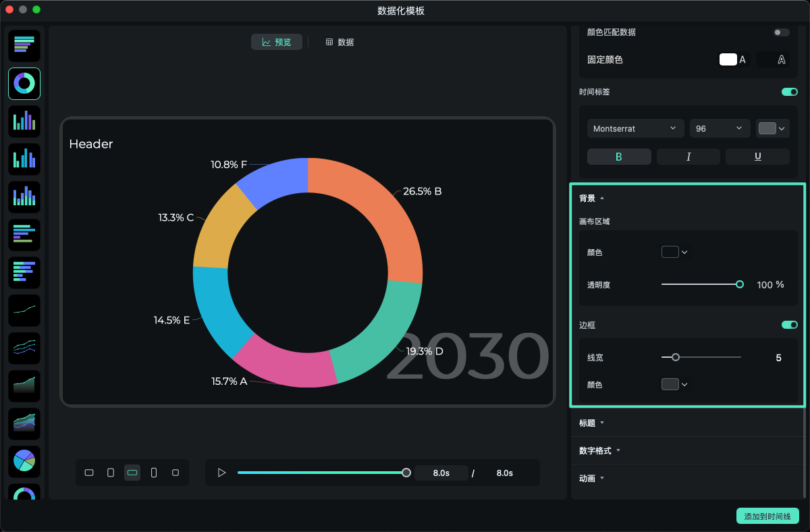Screen dimensions: 810x532
Task: Open the font size 96 dropdown
Action: pyautogui.click(x=720, y=128)
